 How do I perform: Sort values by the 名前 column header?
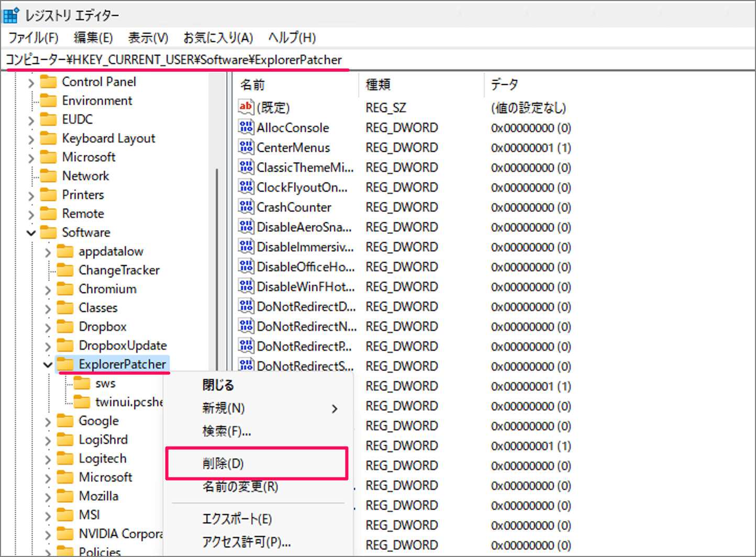tap(252, 84)
